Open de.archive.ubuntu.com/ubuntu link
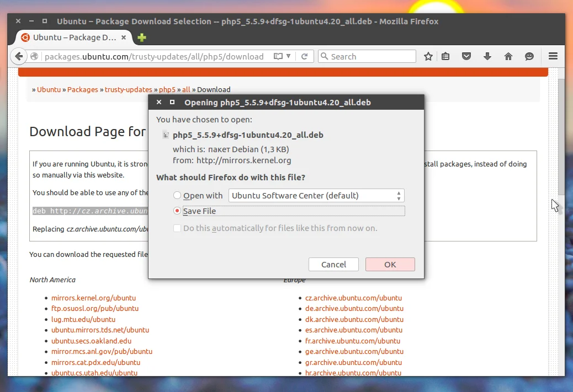573x392 pixels. [354, 308]
